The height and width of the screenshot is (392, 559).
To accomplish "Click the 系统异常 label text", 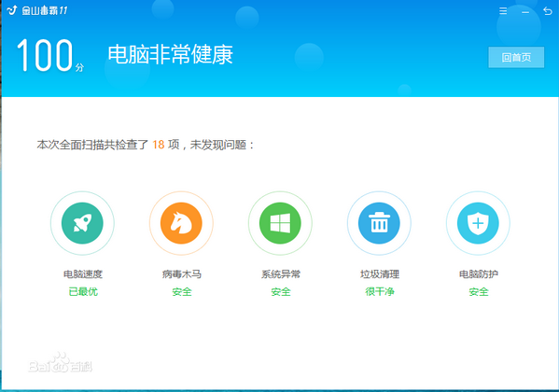I will pyautogui.click(x=281, y=274).
